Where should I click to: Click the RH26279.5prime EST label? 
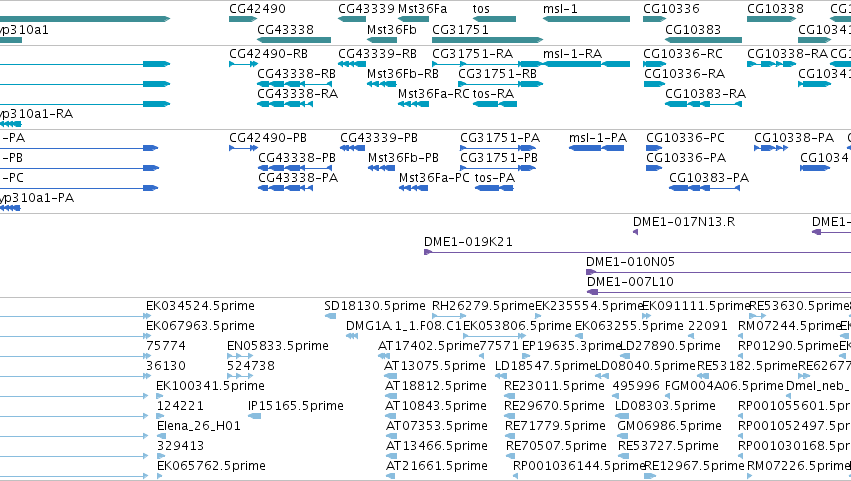tap(484, 306)
